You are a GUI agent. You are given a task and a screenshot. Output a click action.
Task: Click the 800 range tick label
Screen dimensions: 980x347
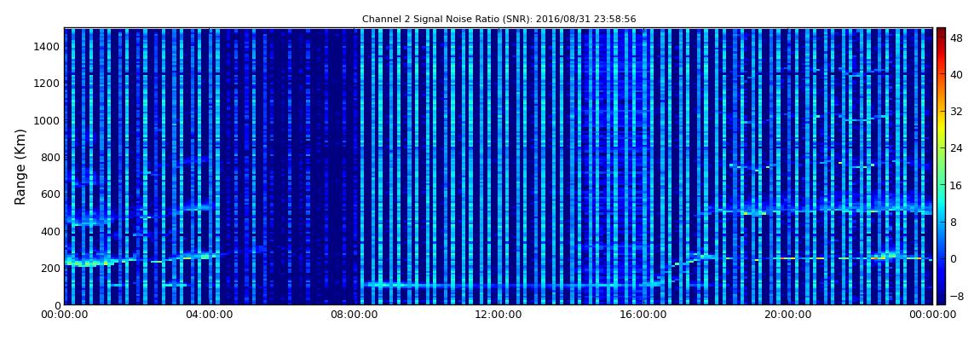50,158
